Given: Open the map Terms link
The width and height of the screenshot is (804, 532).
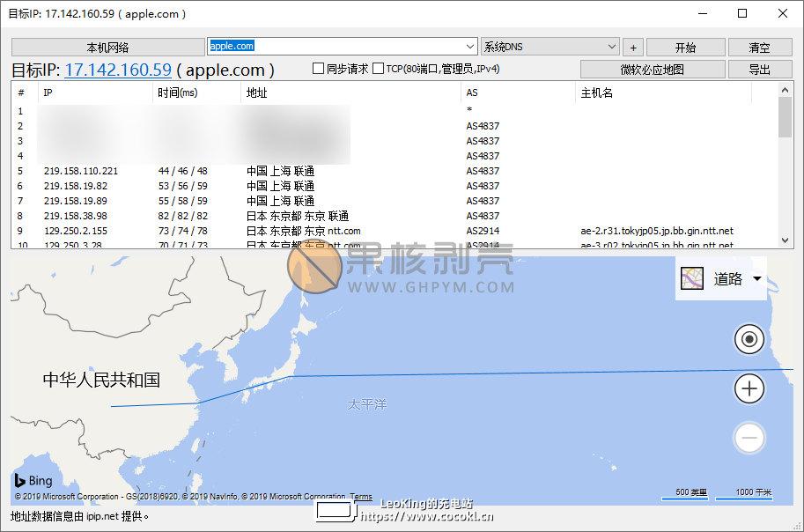Looking at the screenshot, I should point(361,497).
